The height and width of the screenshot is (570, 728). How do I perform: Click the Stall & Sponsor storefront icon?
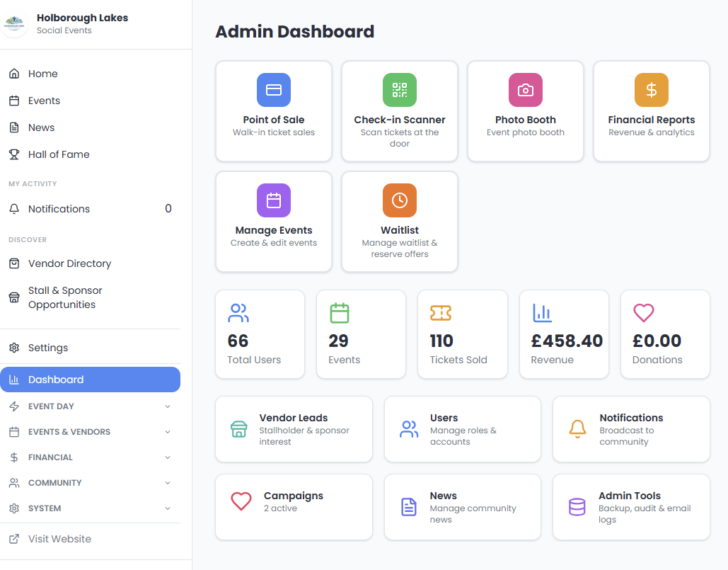(x=14, y=297)
